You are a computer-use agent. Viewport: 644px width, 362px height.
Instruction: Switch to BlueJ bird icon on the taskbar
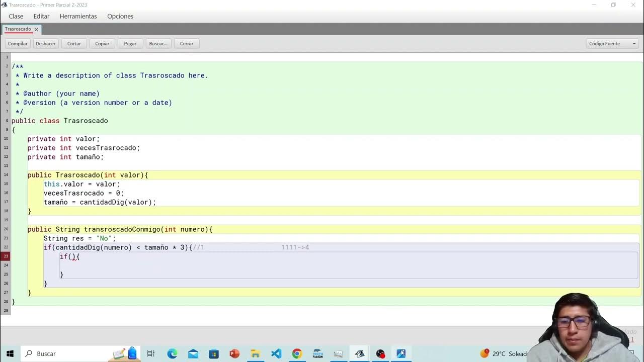point(359,353)
